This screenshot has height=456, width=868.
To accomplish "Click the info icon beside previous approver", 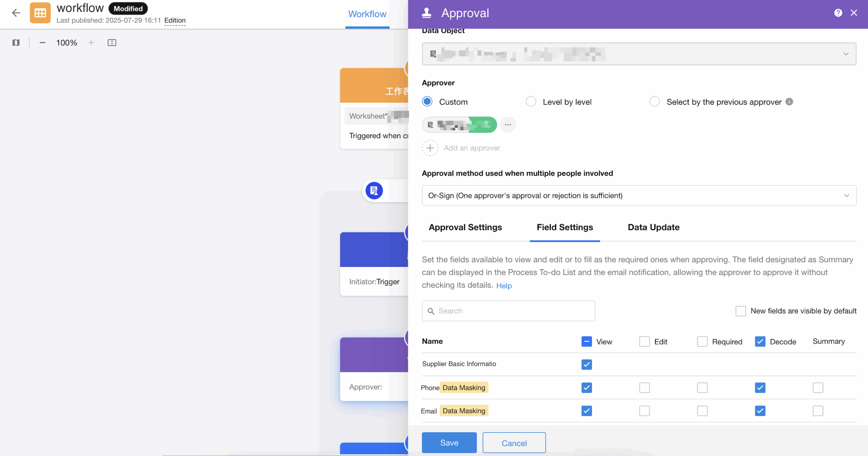I will click(789, 102).
